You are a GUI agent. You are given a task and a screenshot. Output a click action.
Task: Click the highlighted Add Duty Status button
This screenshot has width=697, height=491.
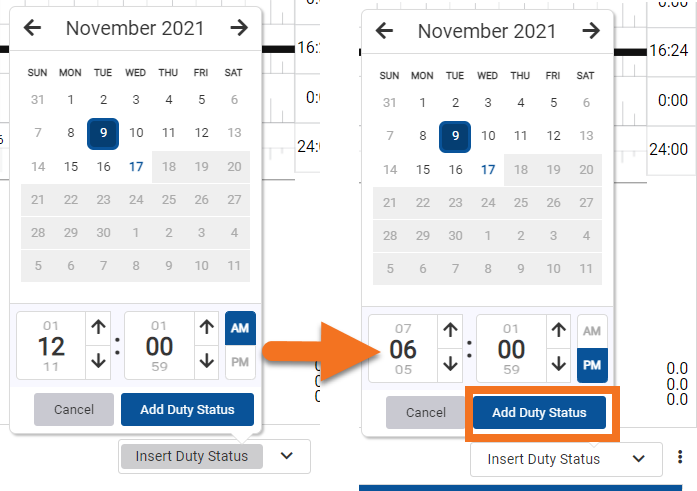(x=539, y=412)
